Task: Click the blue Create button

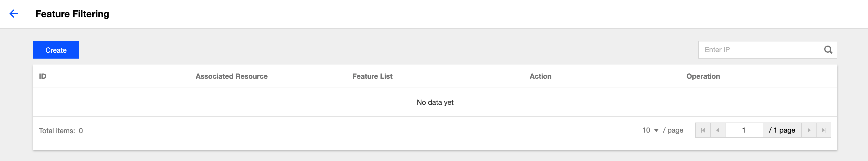Action: pos(56,50)
